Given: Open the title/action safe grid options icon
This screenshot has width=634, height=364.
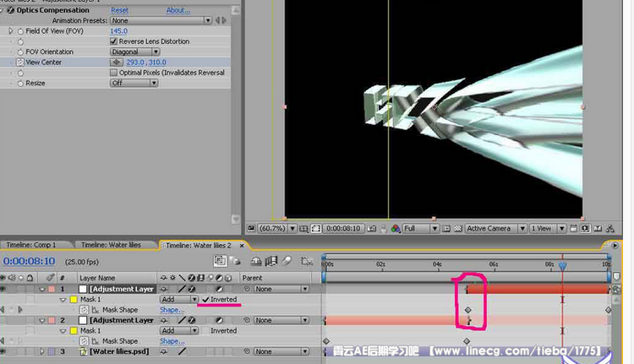Looking at the screenshot, I should tap(303, 229).
